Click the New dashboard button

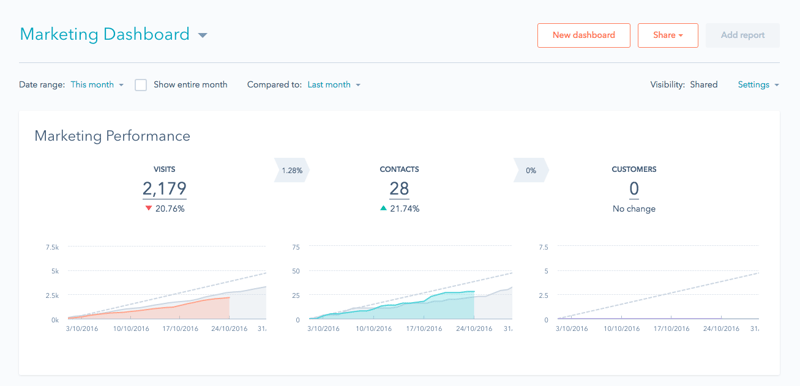(584, 35)
